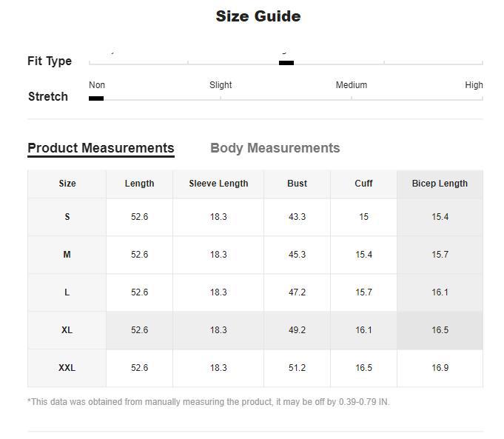Image resolution: width=504 pixels, height=439 pixels.
Task: Click the Fit Type slider black marker
Action: 286,63
